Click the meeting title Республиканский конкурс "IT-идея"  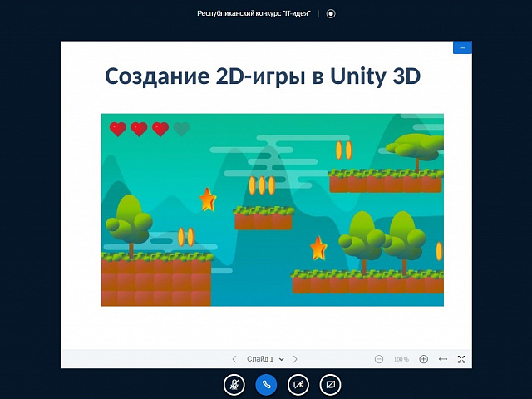click(254, 13)
